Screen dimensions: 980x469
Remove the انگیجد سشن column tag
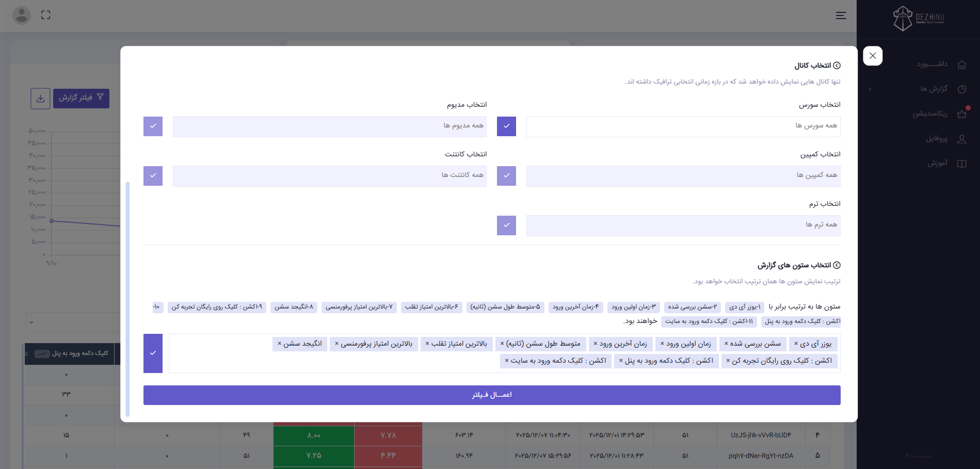280,344
